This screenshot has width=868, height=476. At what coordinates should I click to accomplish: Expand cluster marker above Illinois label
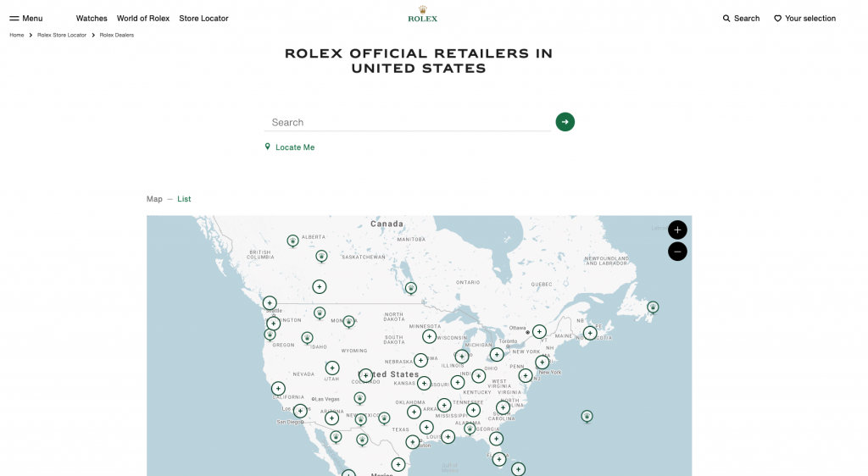click(x=462, y=357)
